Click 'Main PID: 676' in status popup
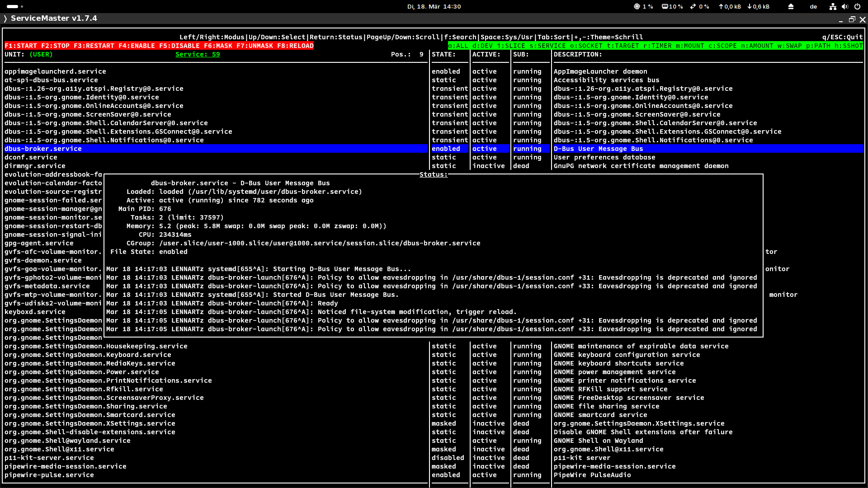The height and width of the screenshot is (488, 868). (145, 209)
